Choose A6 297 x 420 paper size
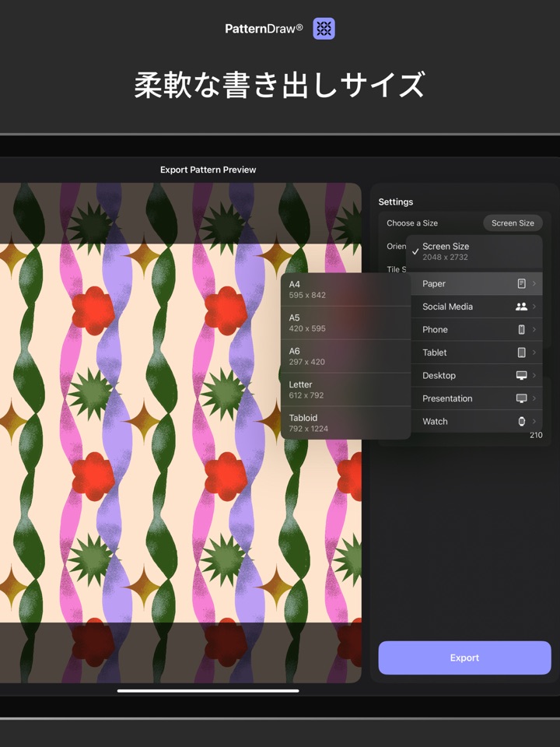The height and width of the screenshot is (747, 560). 345,356
